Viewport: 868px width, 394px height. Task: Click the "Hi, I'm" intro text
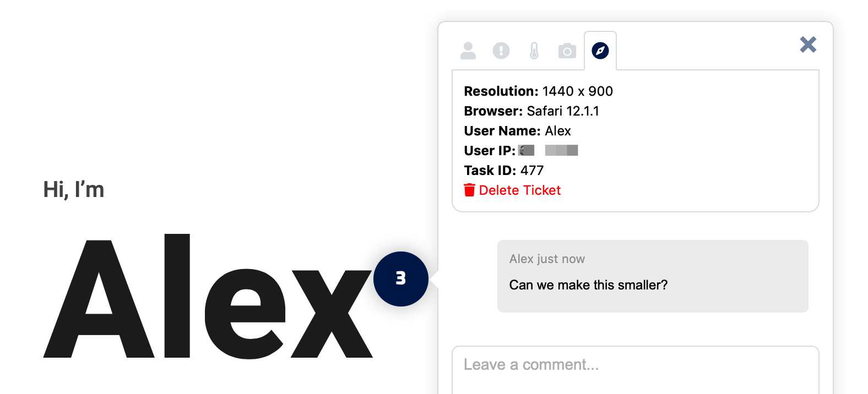74,190
